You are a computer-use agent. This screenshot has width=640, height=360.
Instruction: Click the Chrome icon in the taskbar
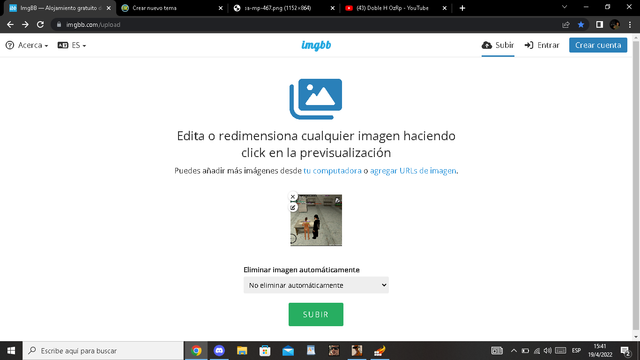pos(196,351)
